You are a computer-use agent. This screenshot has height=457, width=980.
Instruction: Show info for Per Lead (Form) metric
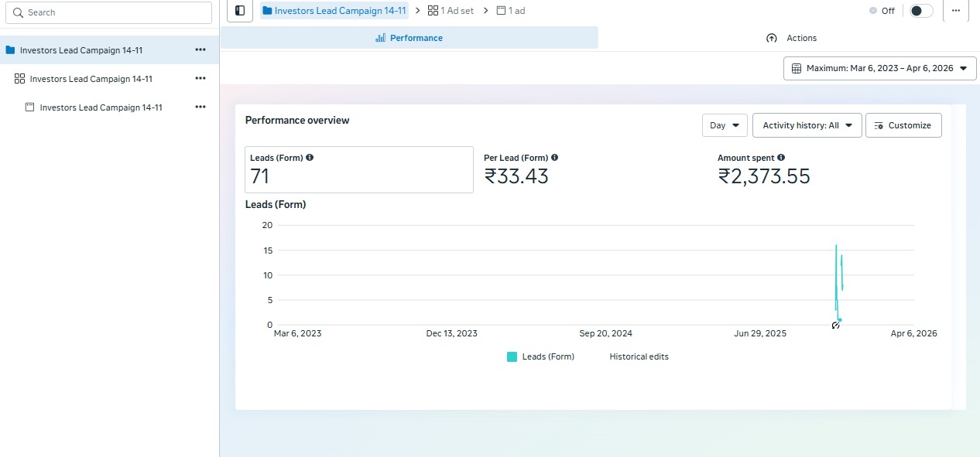(x=555, y=157)
